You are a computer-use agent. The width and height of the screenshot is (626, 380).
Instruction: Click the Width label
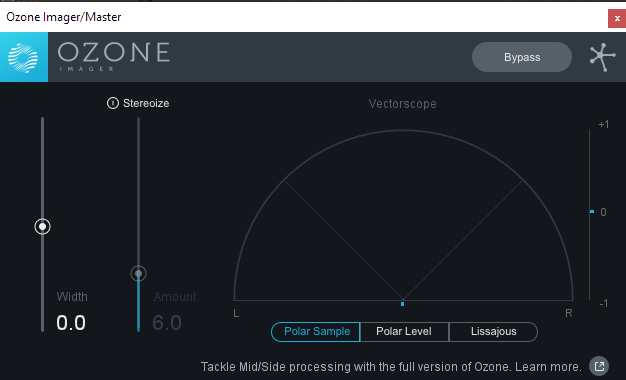(x=72, y=297)
